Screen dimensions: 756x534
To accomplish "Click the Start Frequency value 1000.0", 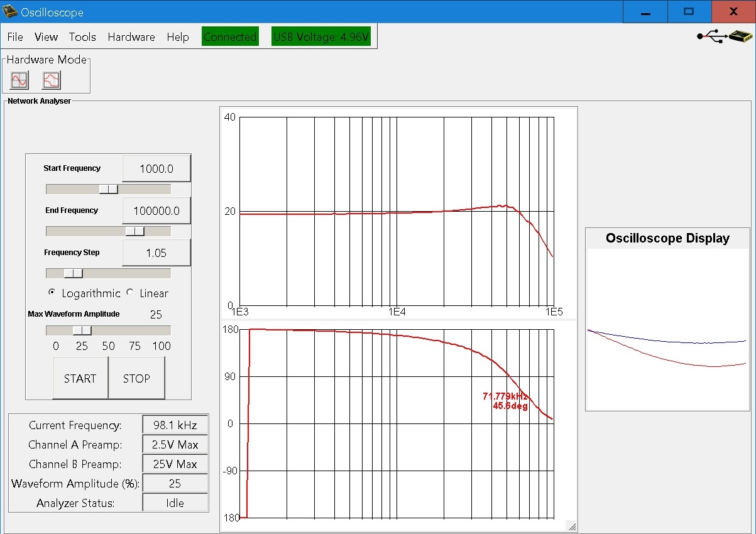I will [x=156, y=168].
